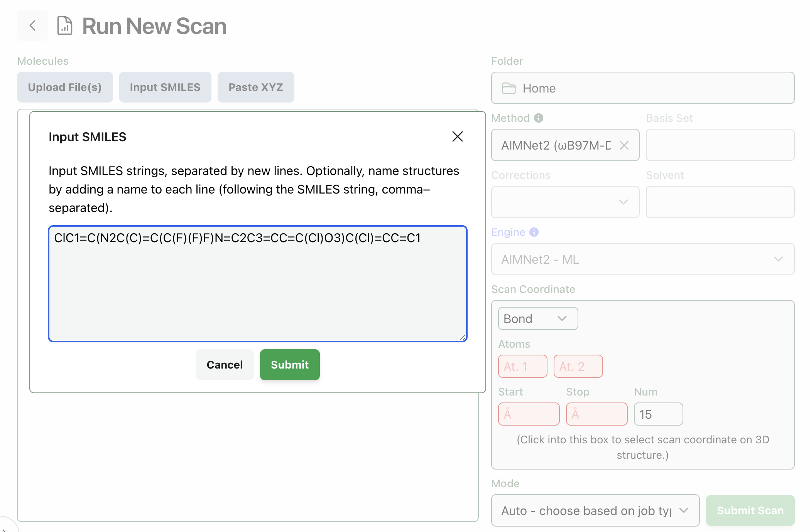Expand the AIMNet2 - ML engine dropdown
811x532 pixels.
643,259
